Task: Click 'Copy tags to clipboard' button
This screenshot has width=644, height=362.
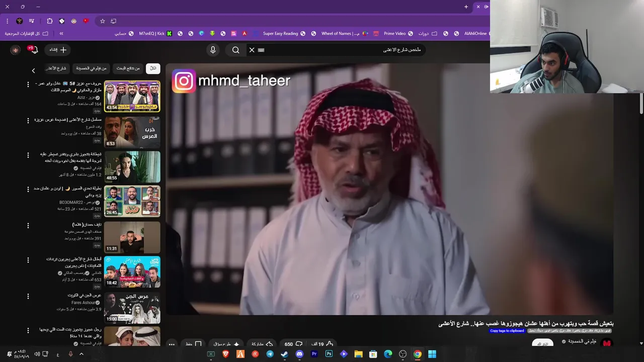Action: [507, 330]
